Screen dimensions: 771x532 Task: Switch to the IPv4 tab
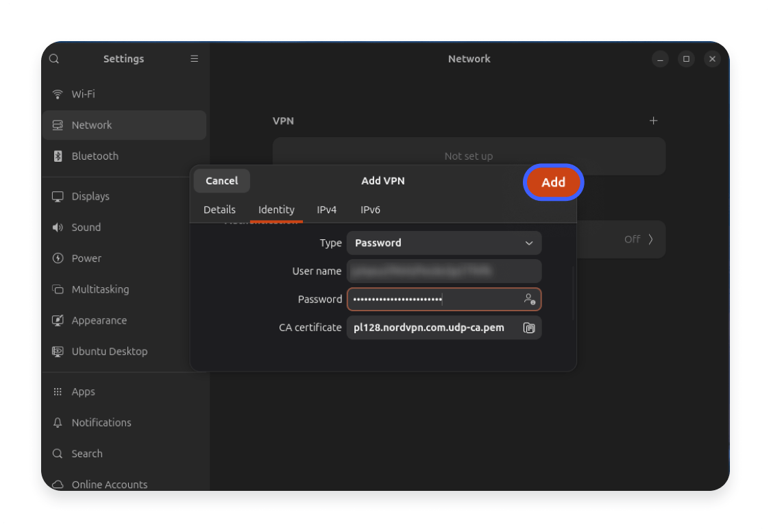click(x=327, y=210)
